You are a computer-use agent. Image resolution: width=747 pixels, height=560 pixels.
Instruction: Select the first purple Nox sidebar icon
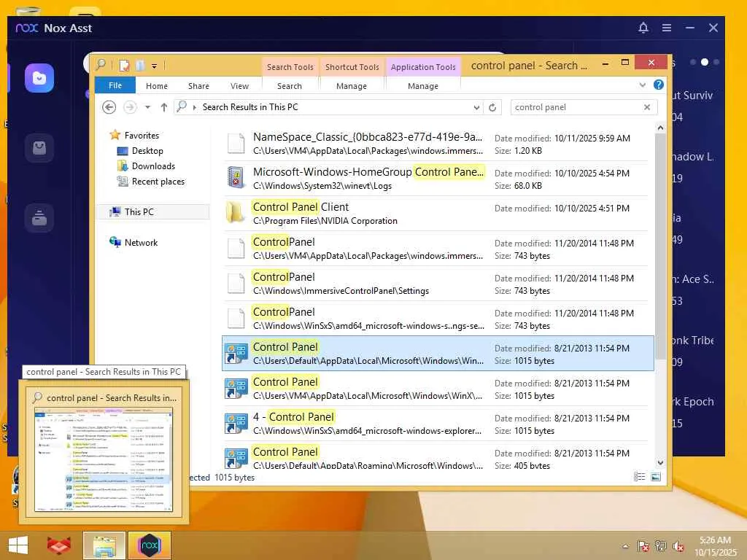pos(39,78)
